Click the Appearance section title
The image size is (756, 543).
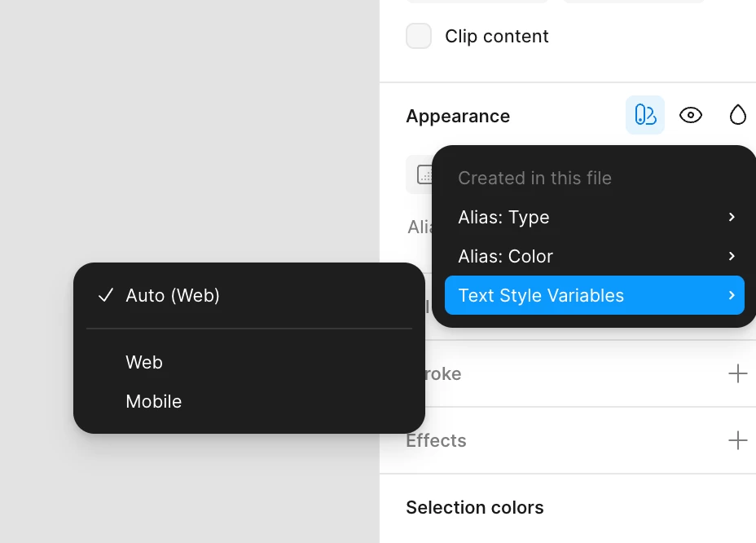click(458, 116)
